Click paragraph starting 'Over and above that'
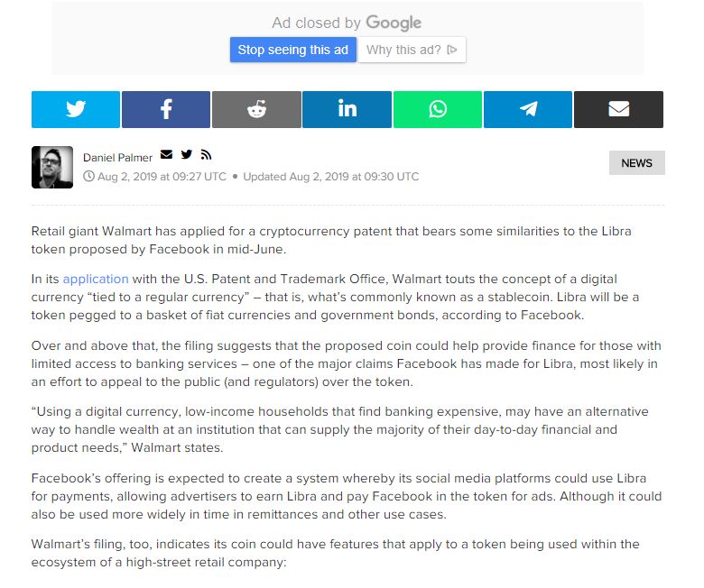Image resolution: width=704 pixels, height=588 pixels. coord(347,363)
